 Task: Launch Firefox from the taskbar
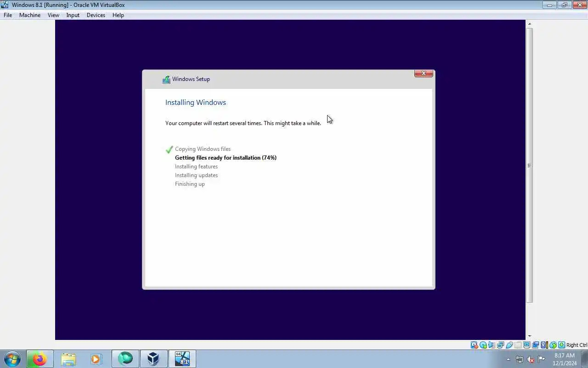click(40, 359)
